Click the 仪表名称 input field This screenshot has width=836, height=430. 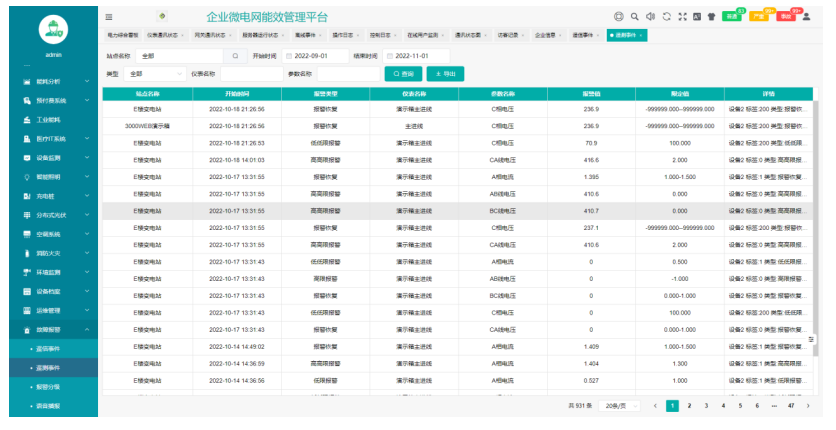[252, 74]
